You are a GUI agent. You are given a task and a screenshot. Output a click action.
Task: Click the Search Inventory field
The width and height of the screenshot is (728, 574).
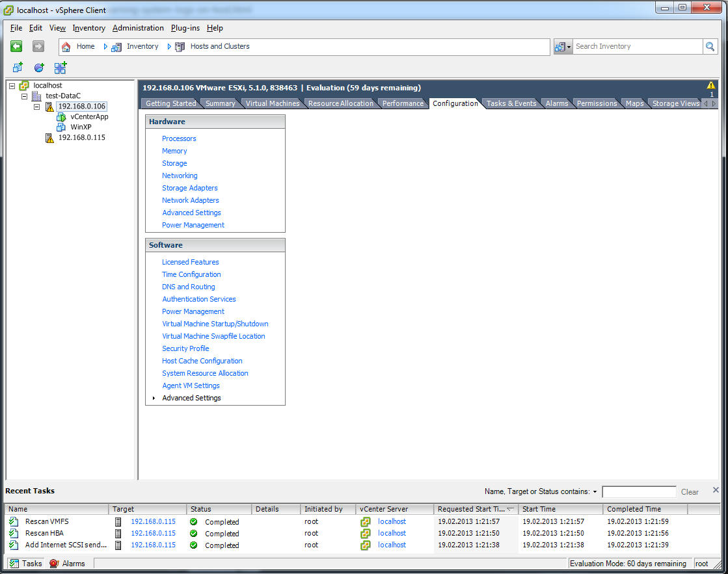(x=638, y=46)
